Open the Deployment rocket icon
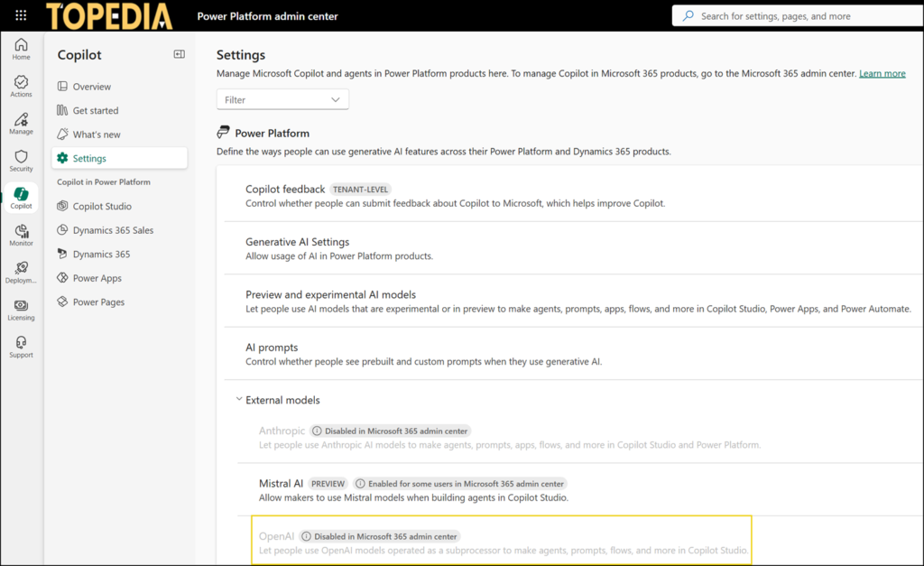Viewport: 924px width, 566px height. 22,268
